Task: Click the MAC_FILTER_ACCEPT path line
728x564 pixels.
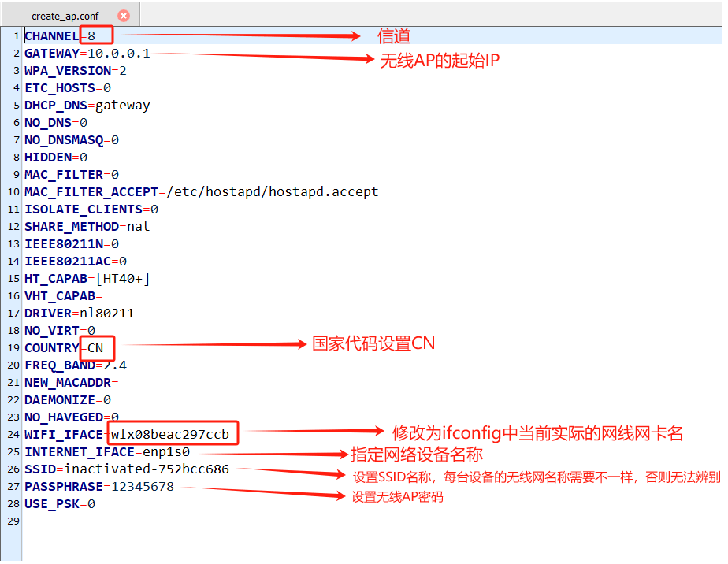Action: pos(202,191)
